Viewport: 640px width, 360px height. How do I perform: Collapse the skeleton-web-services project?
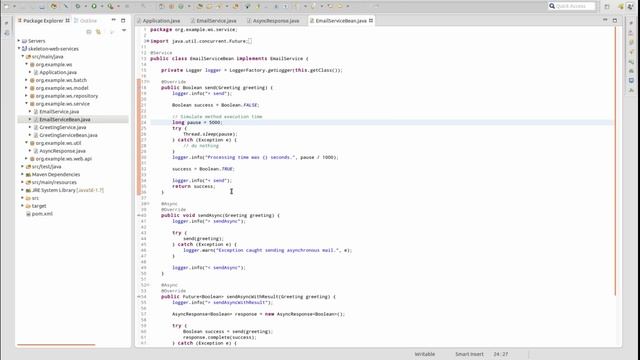[x=19, y=49]
